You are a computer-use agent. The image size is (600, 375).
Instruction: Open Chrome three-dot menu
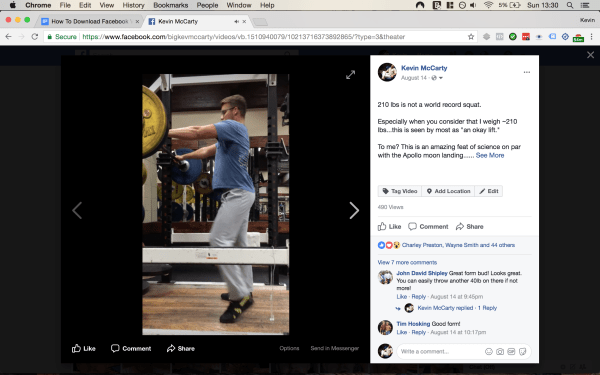[x=592, y=37]
